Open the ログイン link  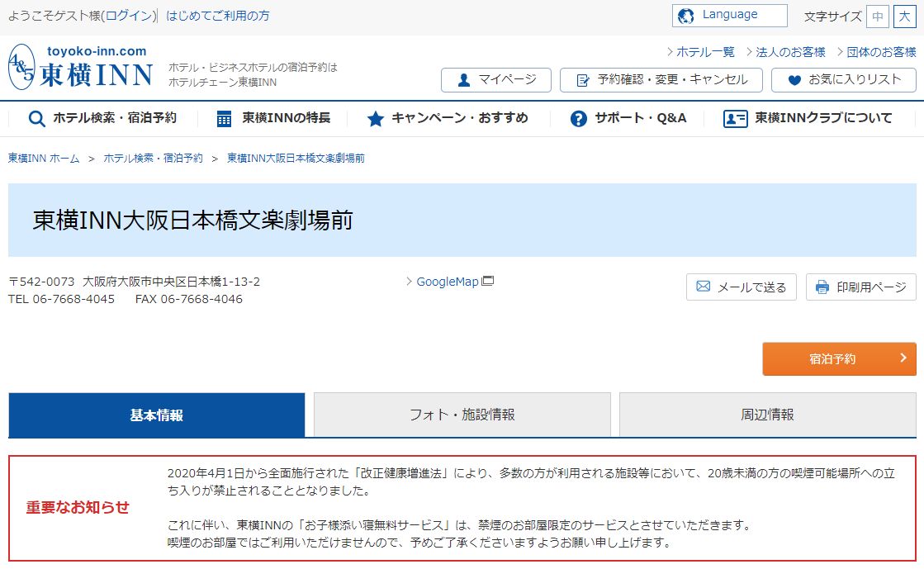pos(130,16)
